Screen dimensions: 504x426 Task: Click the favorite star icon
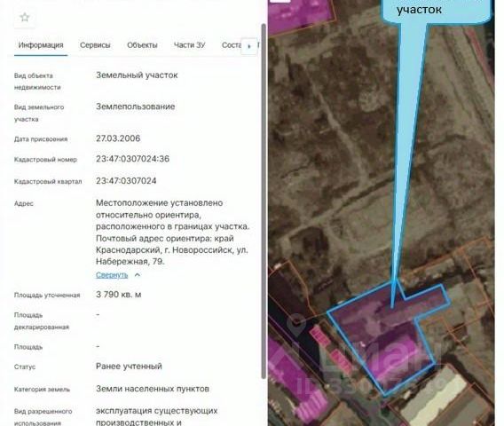(25, 18)
